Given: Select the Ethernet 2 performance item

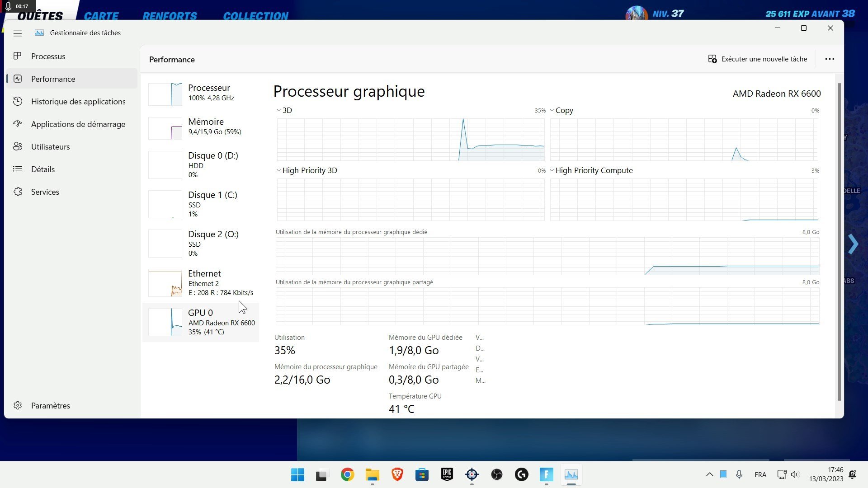Looking at the screenshot, I should click(x=201, y=282).
